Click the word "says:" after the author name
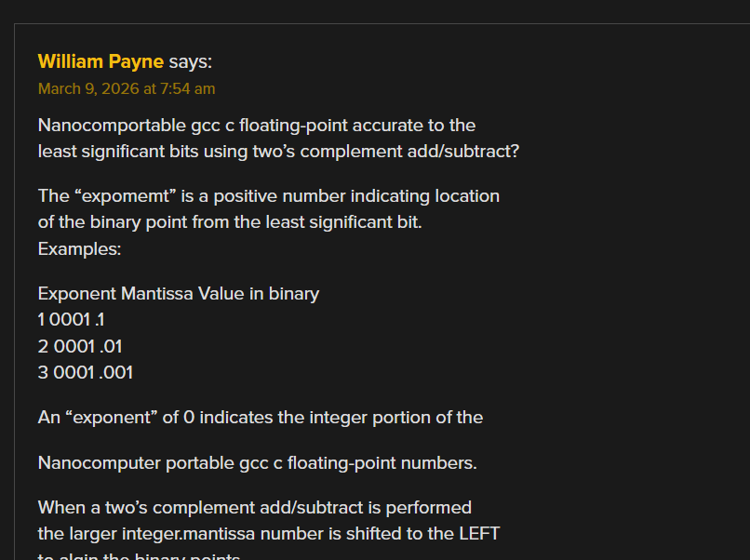Screen dimensions: 750x560 tap(191, 62)
